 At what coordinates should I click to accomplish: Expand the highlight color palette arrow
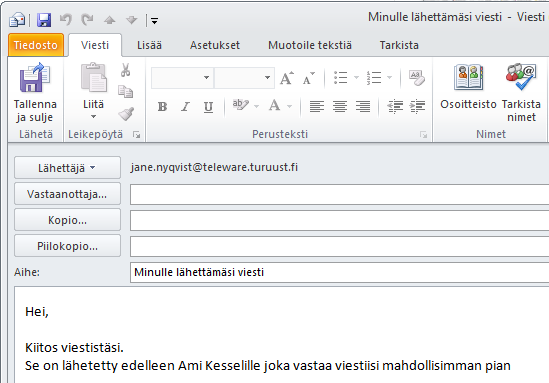[x=257, y=106]
